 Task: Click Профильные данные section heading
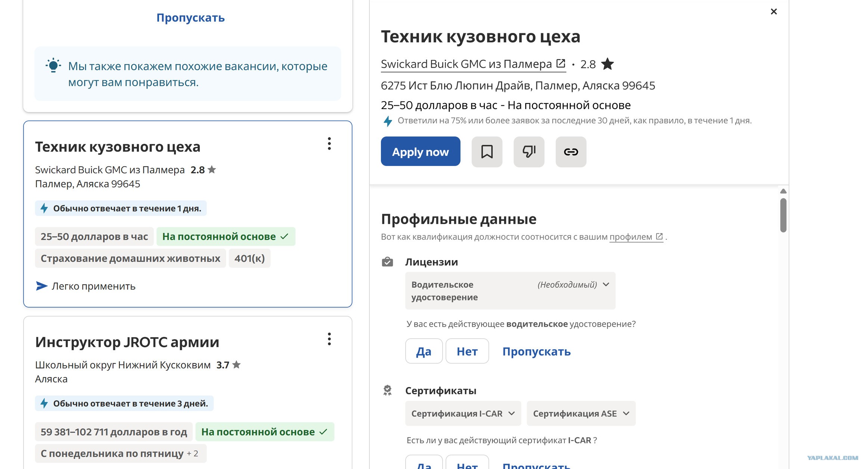pyautogui.click(x=459, y=219)
